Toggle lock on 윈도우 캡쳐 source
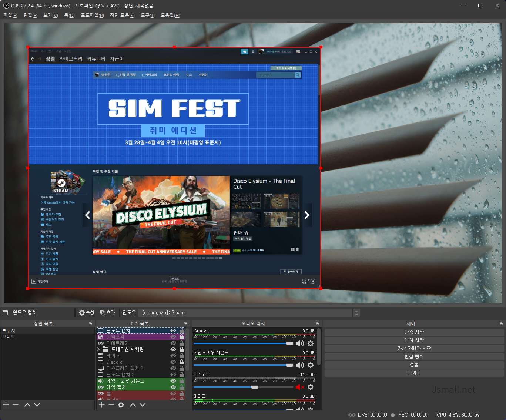Image resolution: width=506 pixels, height=420 pixels. click(182, 330)
